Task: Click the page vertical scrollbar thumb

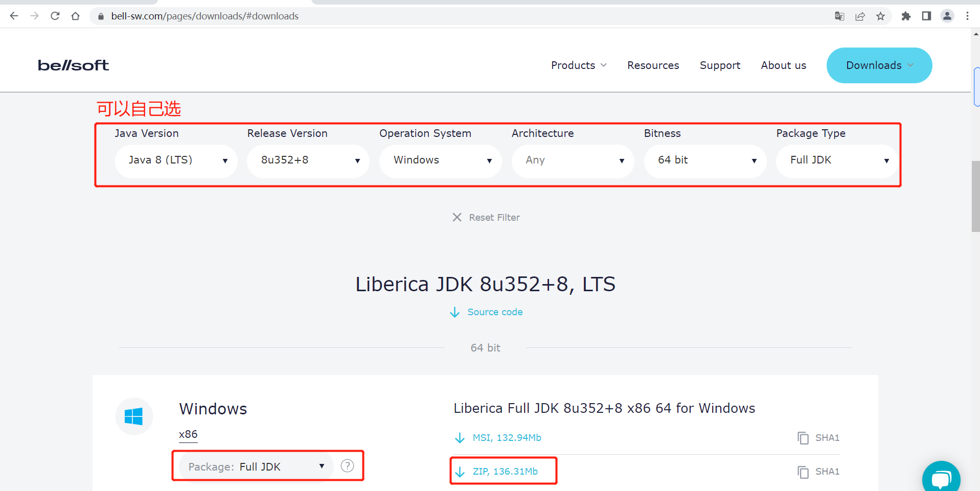Action: tap(975, 196)
